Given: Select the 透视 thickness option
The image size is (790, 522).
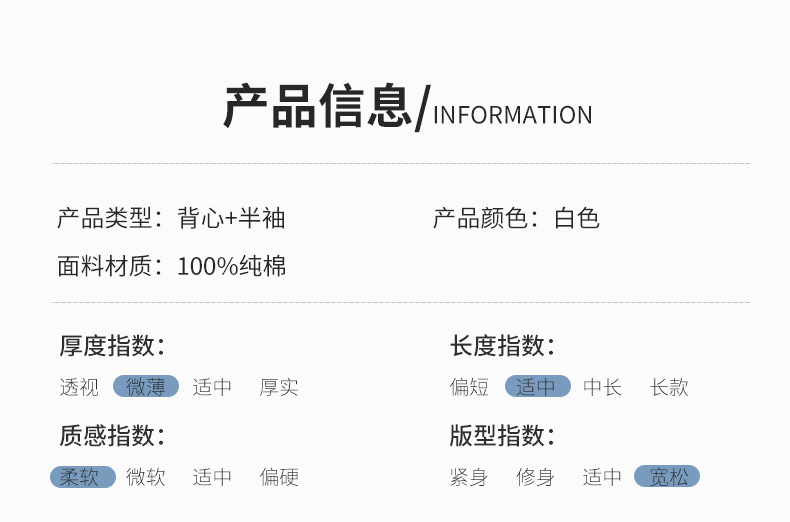Looking at the screenshot, I should tap(79, 387).
